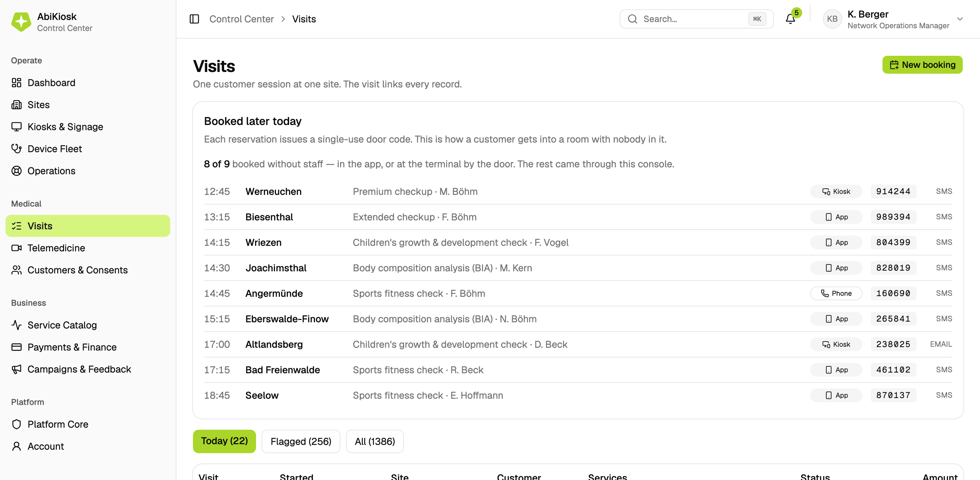Open Customers & Consents
The width and height of the screenshot is (980, 480).
(x=88, y=270)
